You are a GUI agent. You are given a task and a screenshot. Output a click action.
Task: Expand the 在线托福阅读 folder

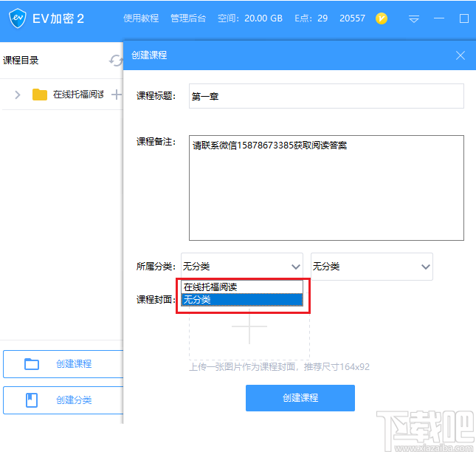tap(17, 95)
